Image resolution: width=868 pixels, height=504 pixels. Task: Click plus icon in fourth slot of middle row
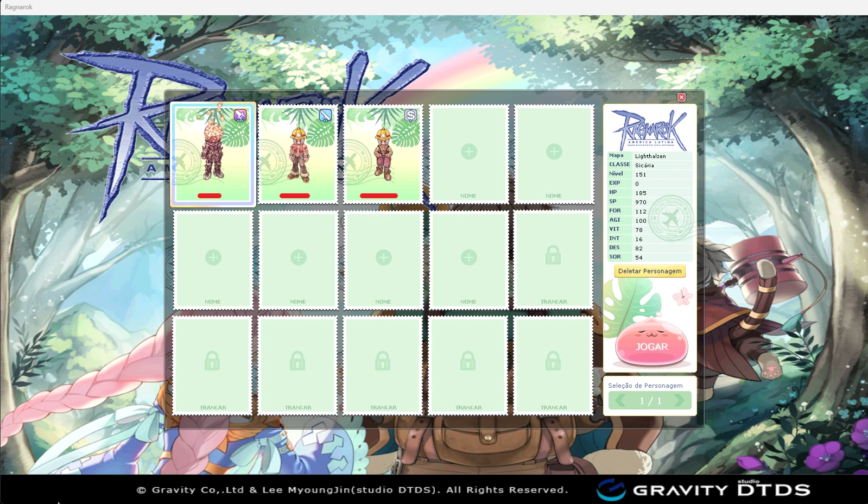point(469,257)
